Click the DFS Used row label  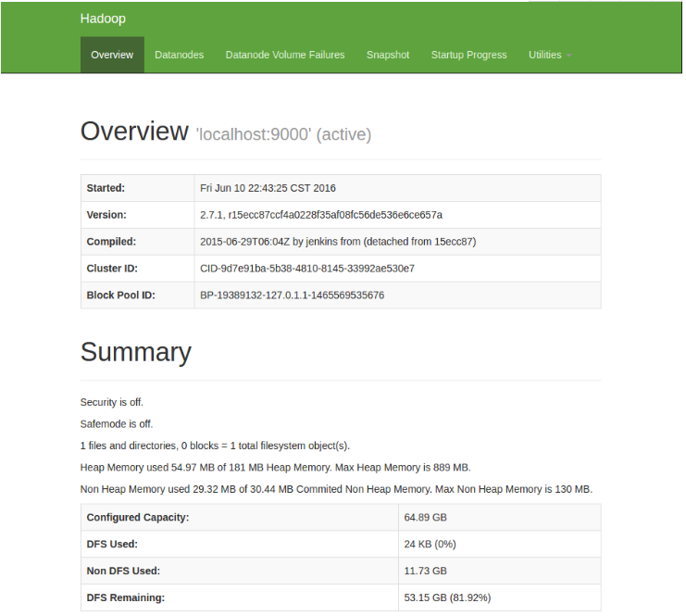112,544
